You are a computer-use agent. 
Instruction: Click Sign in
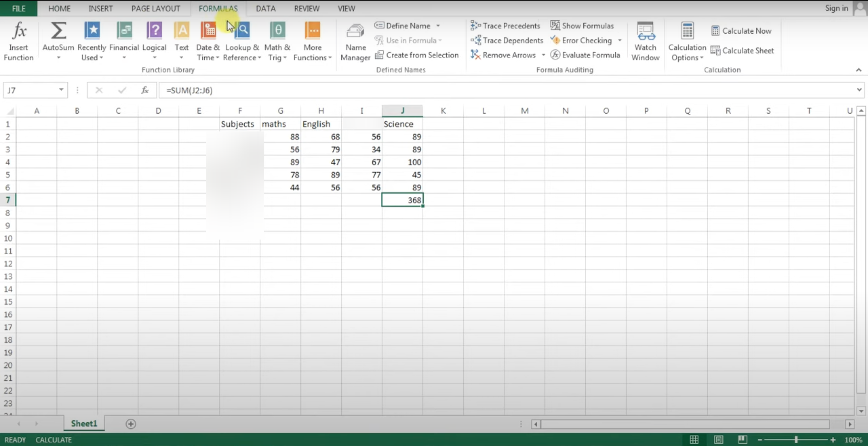pos(836,8)
